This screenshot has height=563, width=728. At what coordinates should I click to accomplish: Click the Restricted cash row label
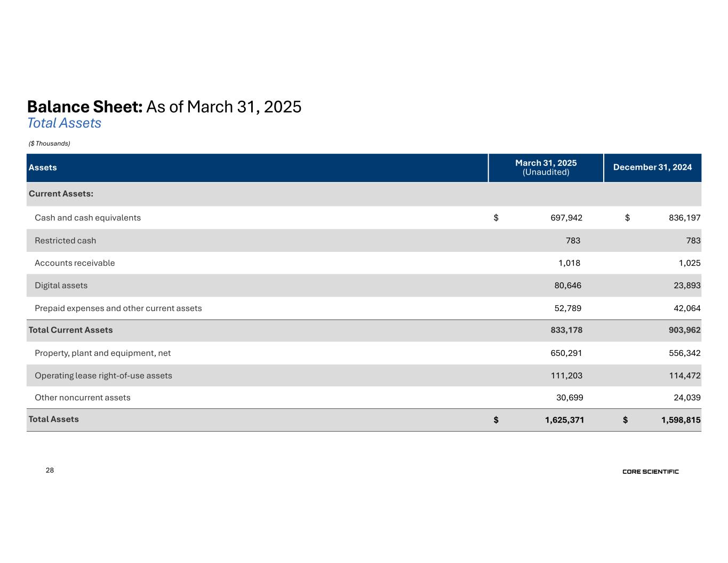tap(65, 241)
